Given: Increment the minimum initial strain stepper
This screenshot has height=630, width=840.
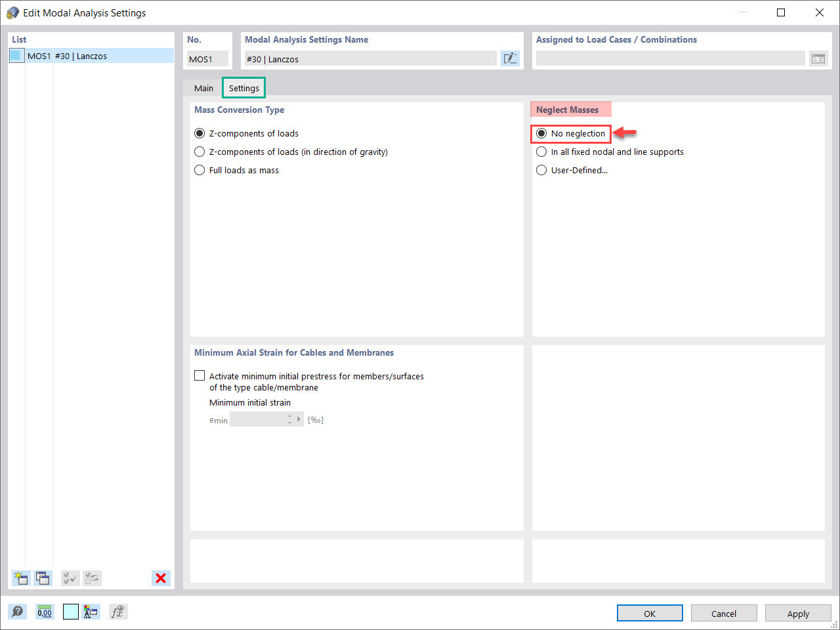Looking at the screenshot, I should click(x=289, y=416).
